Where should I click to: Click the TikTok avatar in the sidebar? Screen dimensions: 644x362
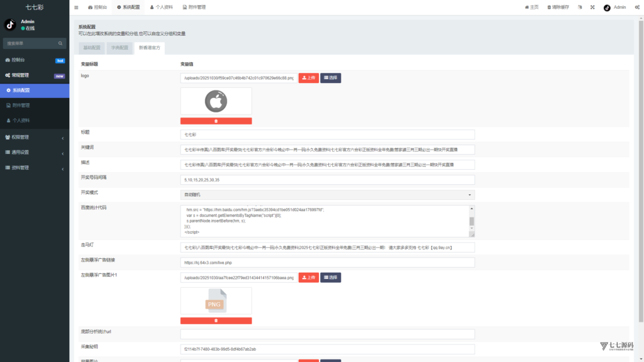click(x=10, y=25)
